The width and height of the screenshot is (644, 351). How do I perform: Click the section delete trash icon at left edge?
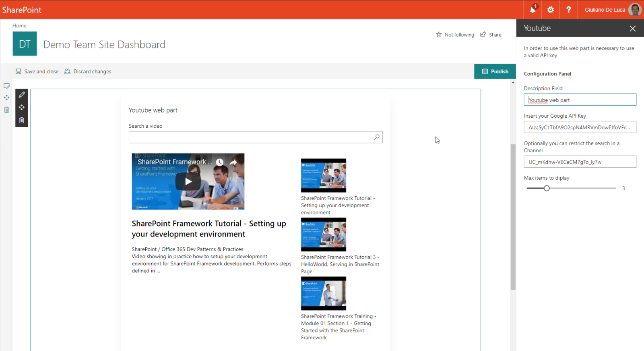[6, 110]
